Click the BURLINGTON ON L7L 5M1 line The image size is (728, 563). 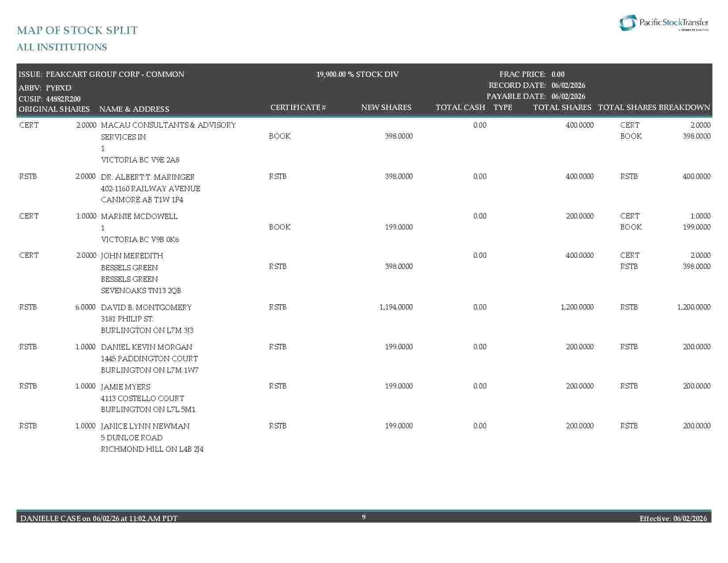(x=148, y=409)
